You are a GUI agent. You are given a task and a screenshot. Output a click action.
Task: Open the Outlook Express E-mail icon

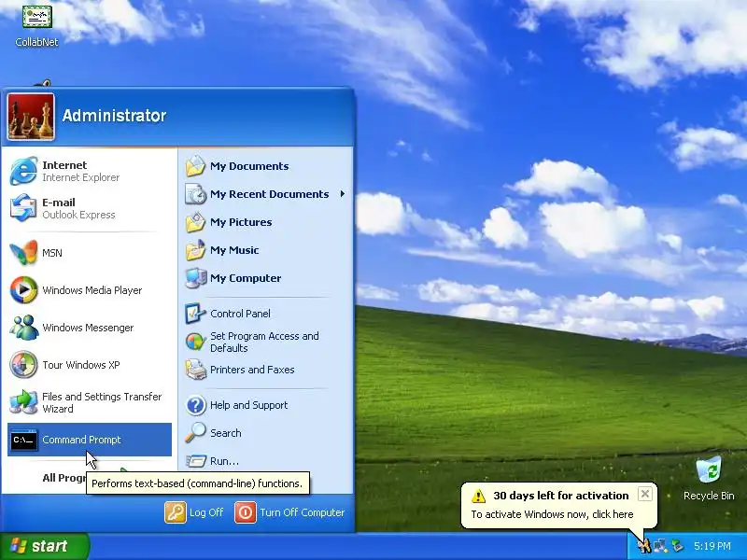[x=23, y=208]
